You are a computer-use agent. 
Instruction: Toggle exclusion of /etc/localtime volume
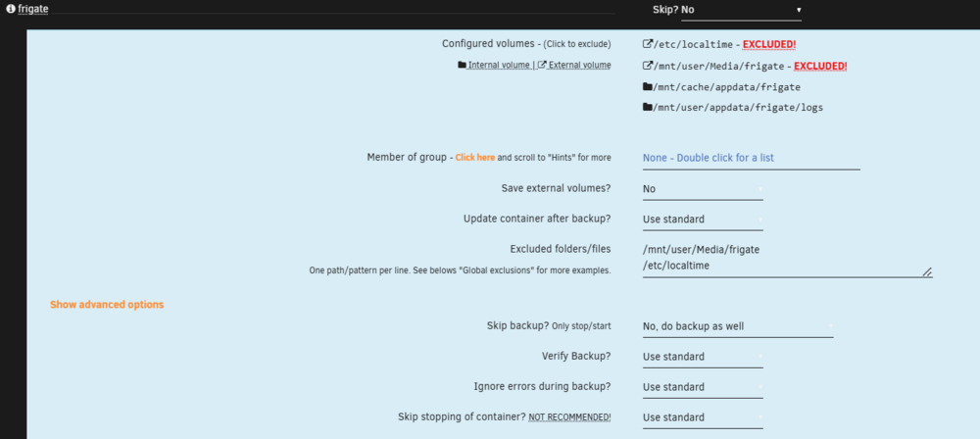coord(692,44)
